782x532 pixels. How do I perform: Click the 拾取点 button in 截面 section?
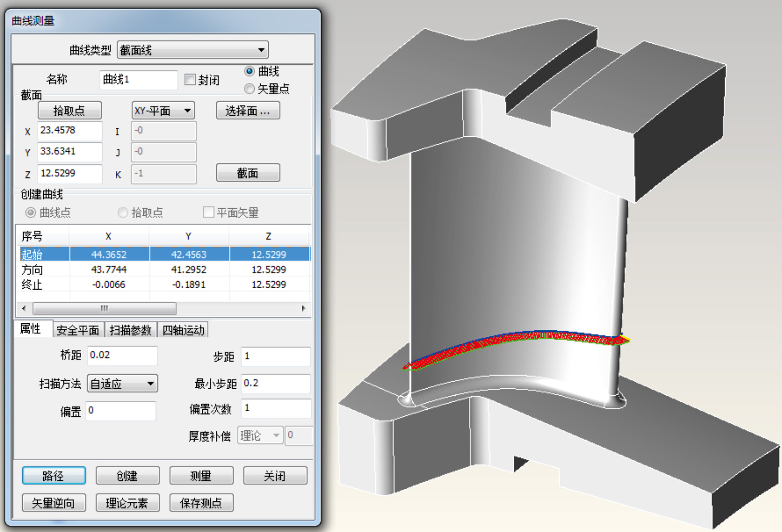point(69,111)
